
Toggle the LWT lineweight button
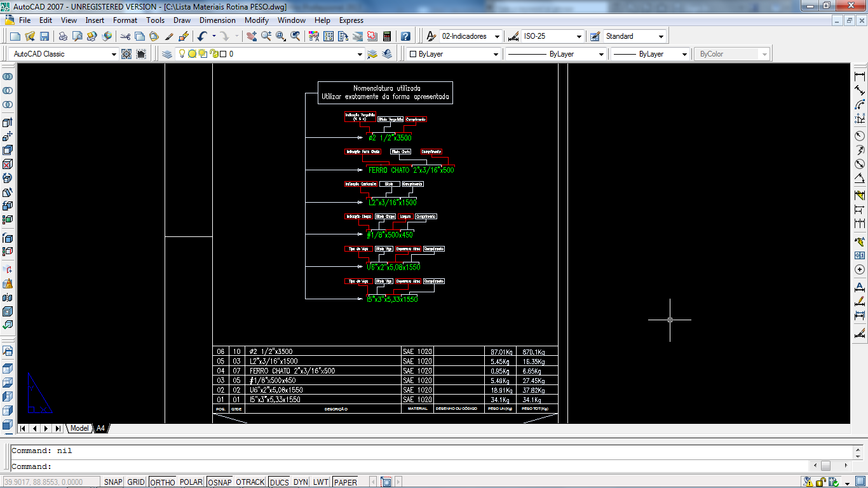coord(321,482)
